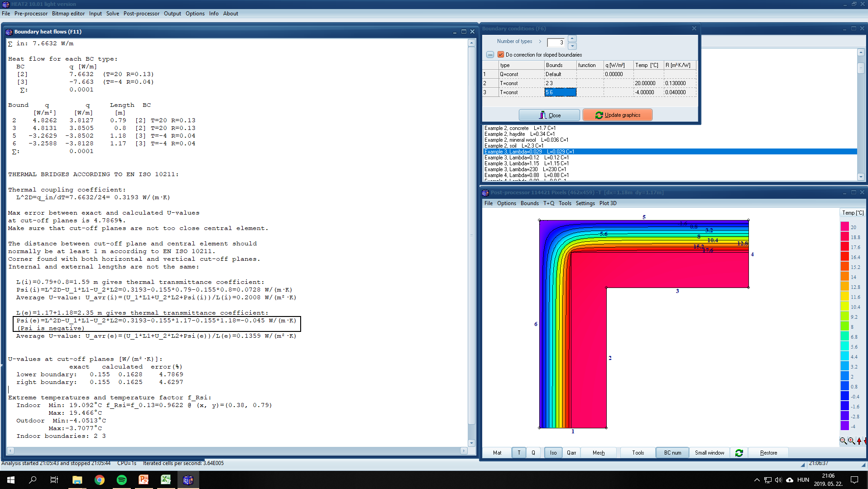Screen dimensions: 868x489
Task: Click materials list scroll down arrow
Action: [x=861, y=177]
